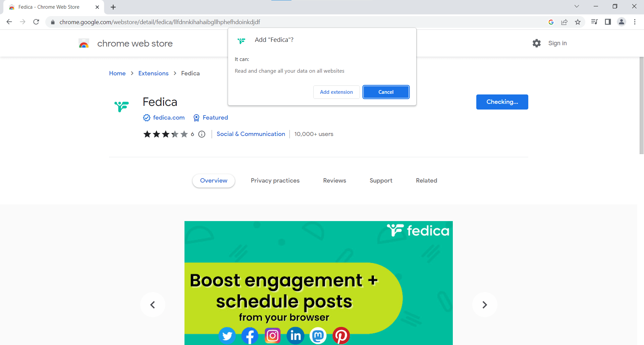
Task: Open the browser profile avatar
Action: (622, 22)
